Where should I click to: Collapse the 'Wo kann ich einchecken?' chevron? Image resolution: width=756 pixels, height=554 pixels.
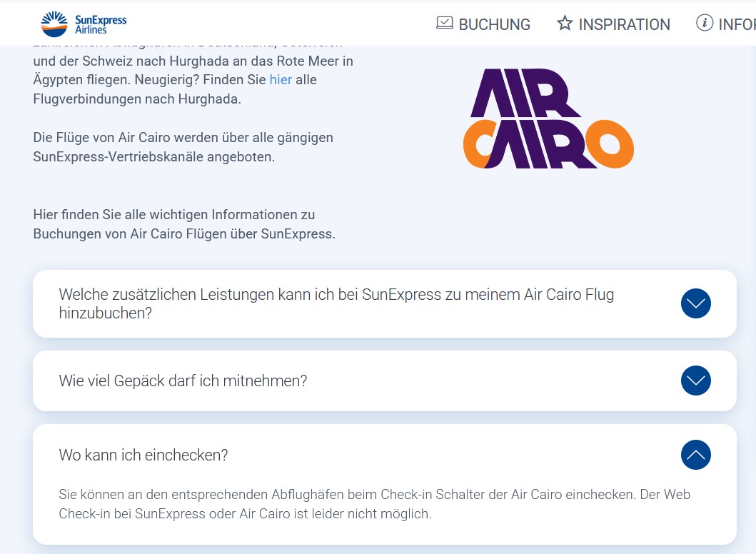tap(695, 455)
